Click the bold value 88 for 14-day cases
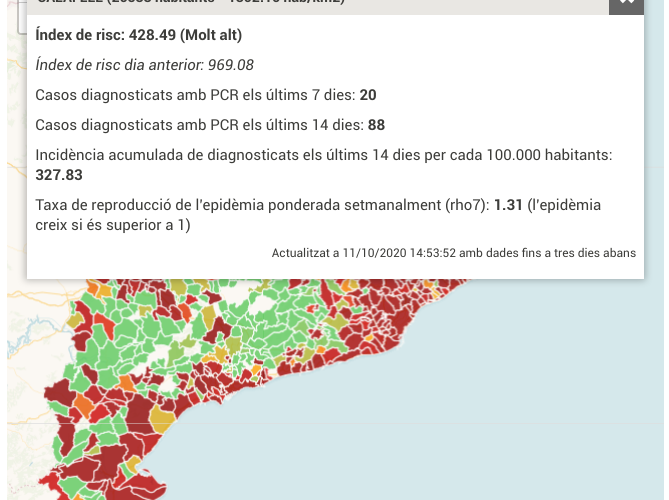Screen dimensions: 669x500 point(377,125)
